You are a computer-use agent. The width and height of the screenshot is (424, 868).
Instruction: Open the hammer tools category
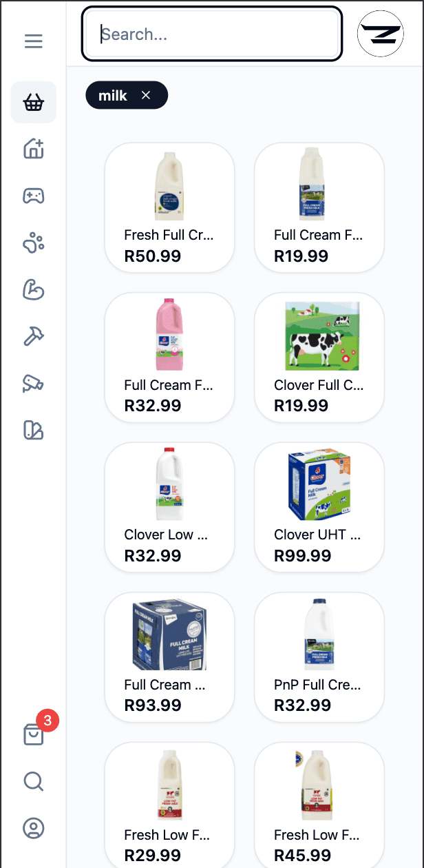pos(33,336)
